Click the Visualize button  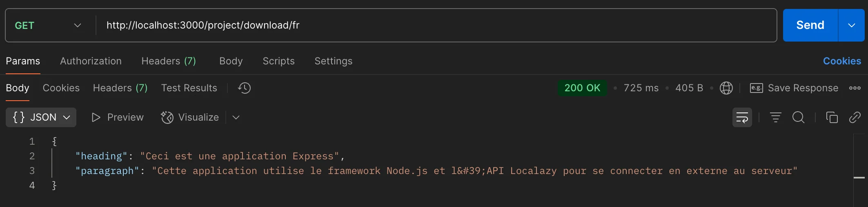click(190, 117)
